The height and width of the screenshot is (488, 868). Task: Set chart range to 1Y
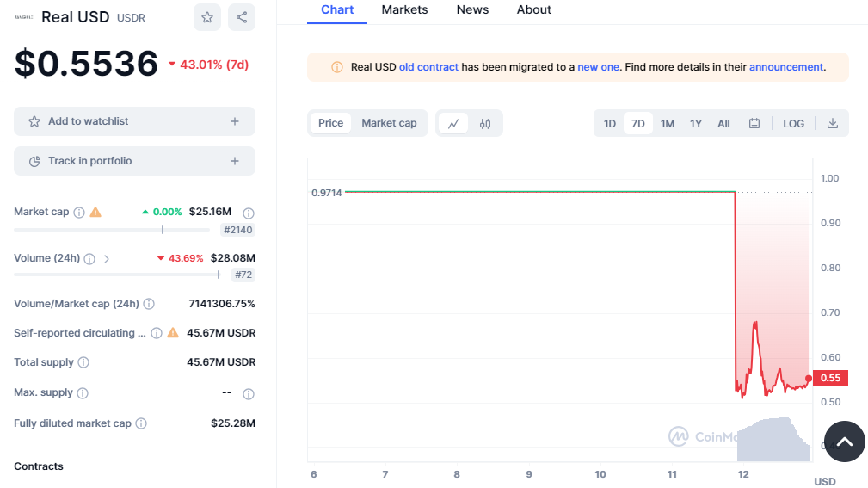[x=696, y=124]
